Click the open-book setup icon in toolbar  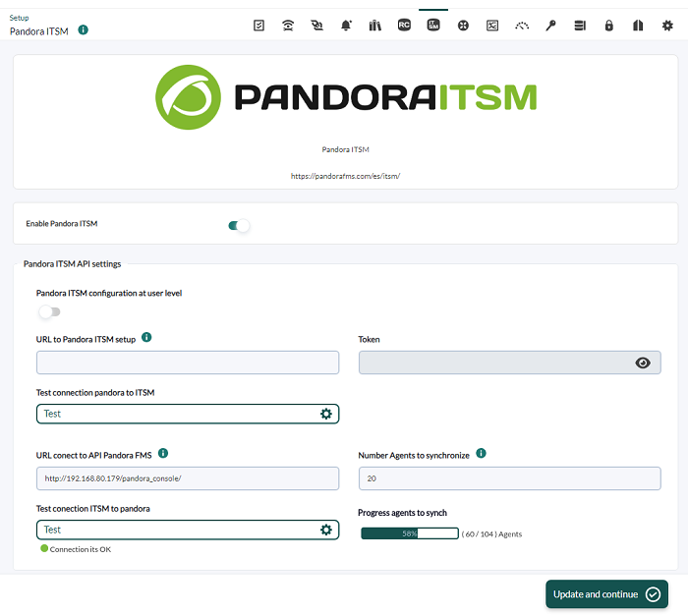tap(638, 26)
